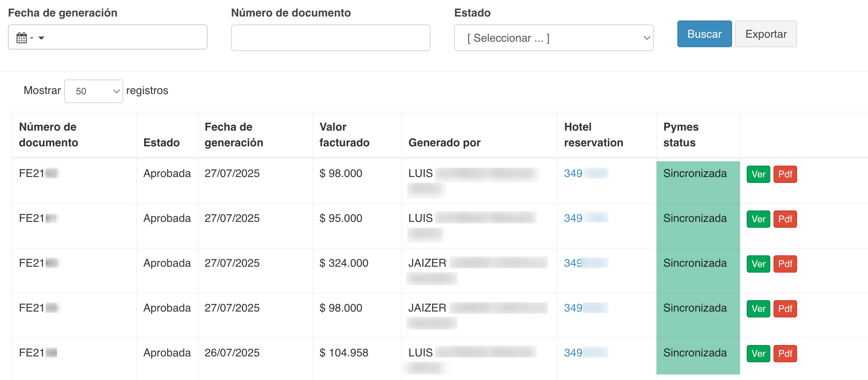Download Pdf for the $ 95.000 invoice
The height and width of the screenshot is (380, 868).
point(785,219)
